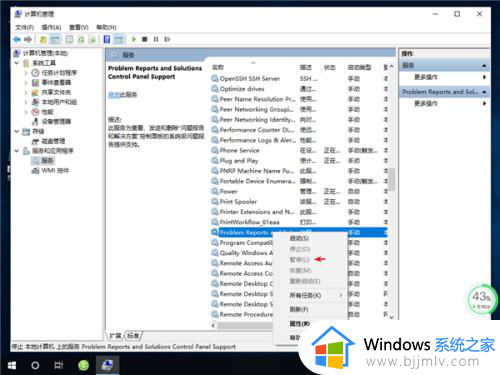Select 磁盘管理 in the console tree
This screenshot has width=500, height=375.
click(53, 141)
